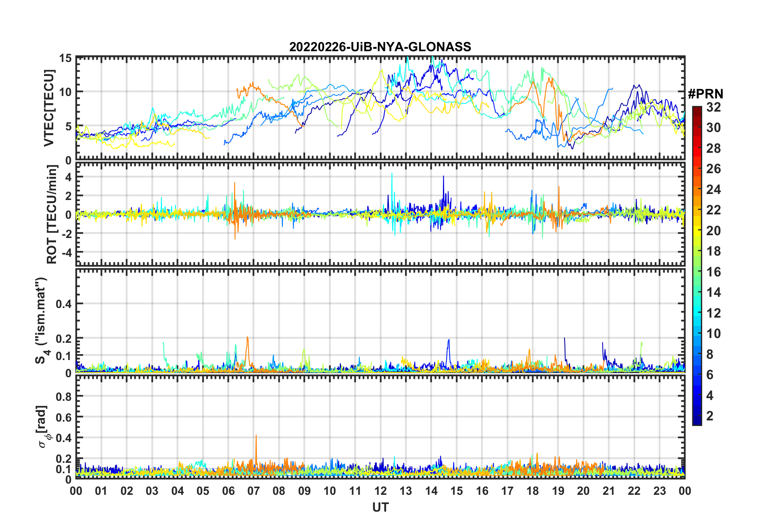Select the x-axis tick label 17
Image resolution: width=761 pixels, height=532 pixels.
507,491
